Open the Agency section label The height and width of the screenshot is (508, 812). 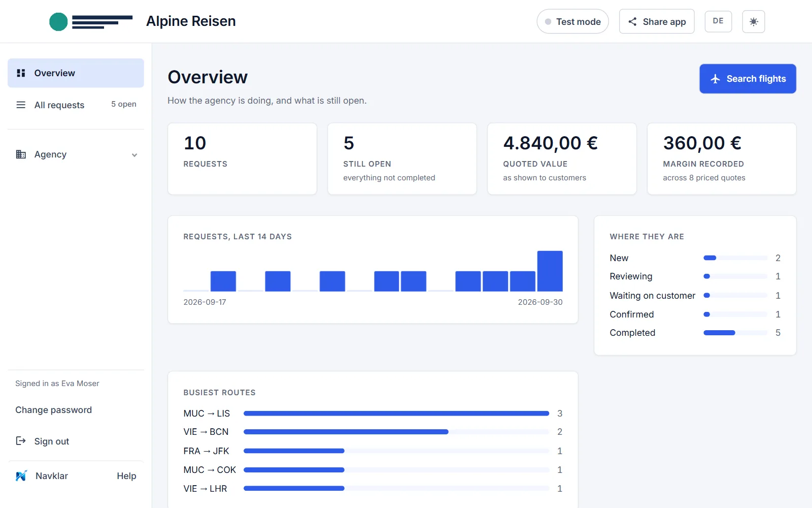point(50,154)
